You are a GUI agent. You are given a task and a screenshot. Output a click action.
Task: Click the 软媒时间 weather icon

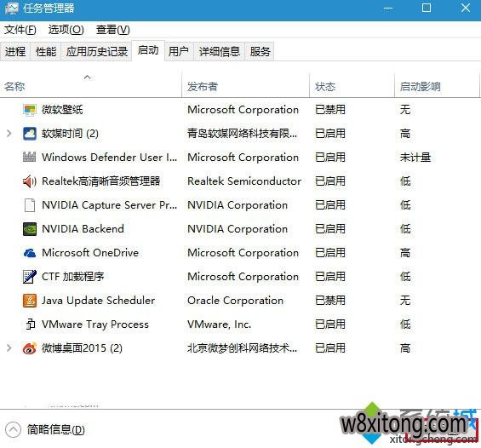[30, 134]
